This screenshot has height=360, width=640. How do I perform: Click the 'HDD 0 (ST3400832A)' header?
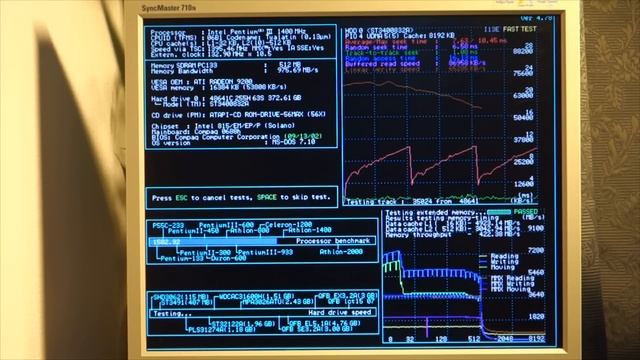click(x=379, y=31)
